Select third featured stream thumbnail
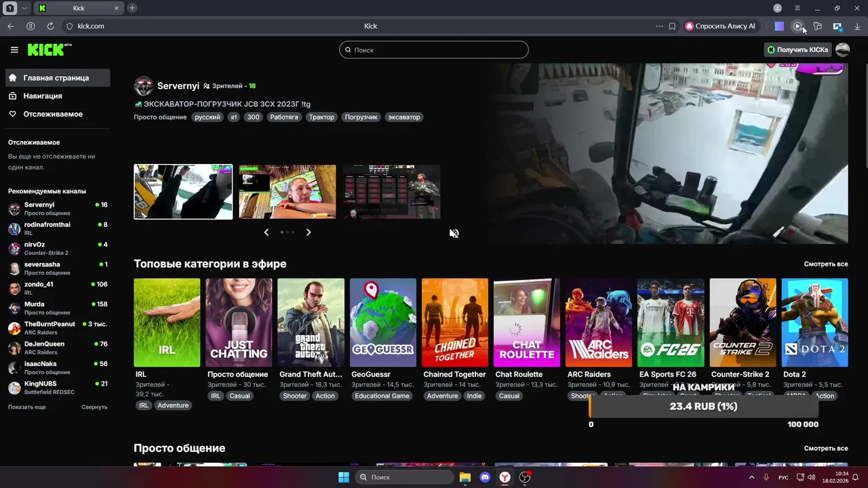Viewport: 868px width, 488px height. click(392, 192)
